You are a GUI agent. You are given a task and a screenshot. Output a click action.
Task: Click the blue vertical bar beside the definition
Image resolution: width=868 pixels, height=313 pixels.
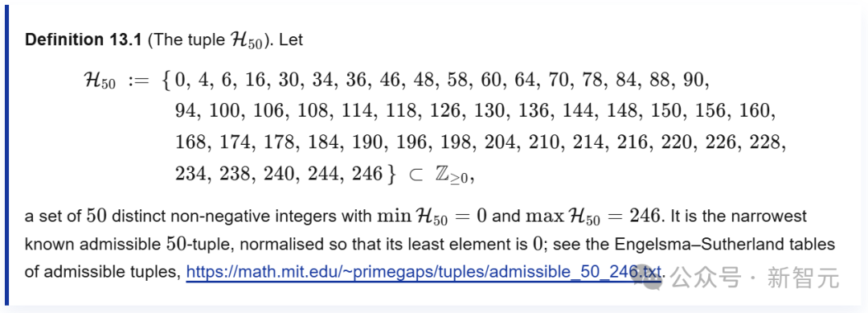[6, 156]
